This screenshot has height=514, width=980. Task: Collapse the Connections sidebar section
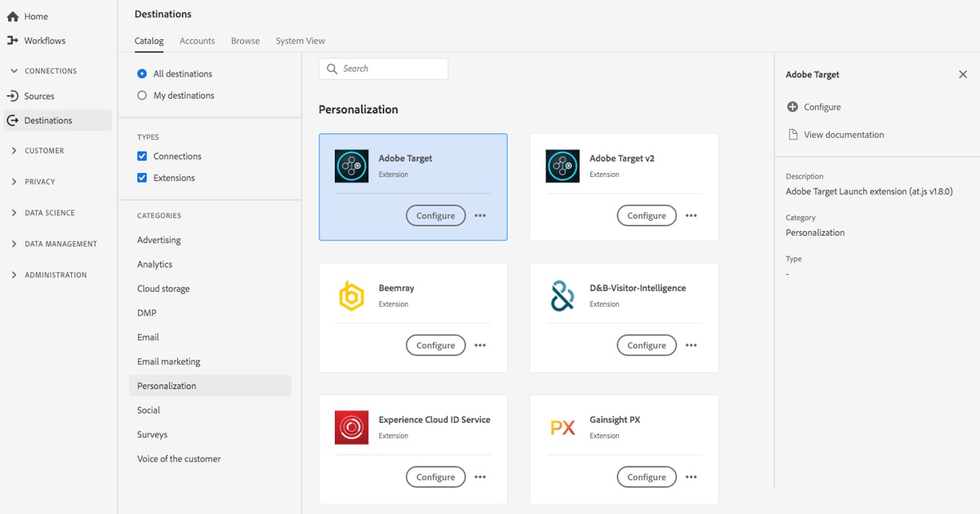pyautogui.click(x=13, y=70)
